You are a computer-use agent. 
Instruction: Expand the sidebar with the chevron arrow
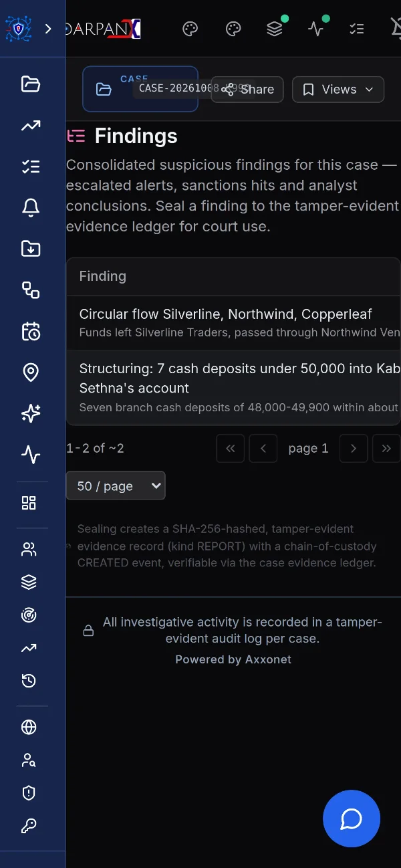pyautogui.click(x=47, y=29)
